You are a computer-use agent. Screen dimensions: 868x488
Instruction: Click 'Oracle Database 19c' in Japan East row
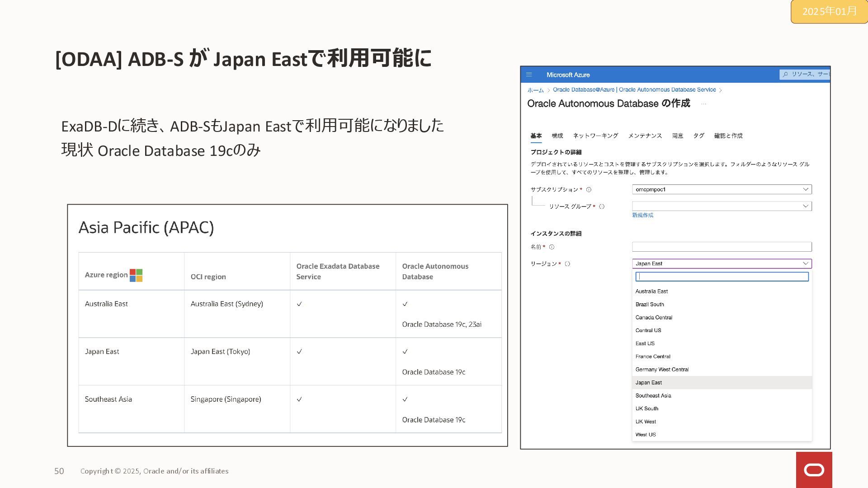[x=434, y=372]
